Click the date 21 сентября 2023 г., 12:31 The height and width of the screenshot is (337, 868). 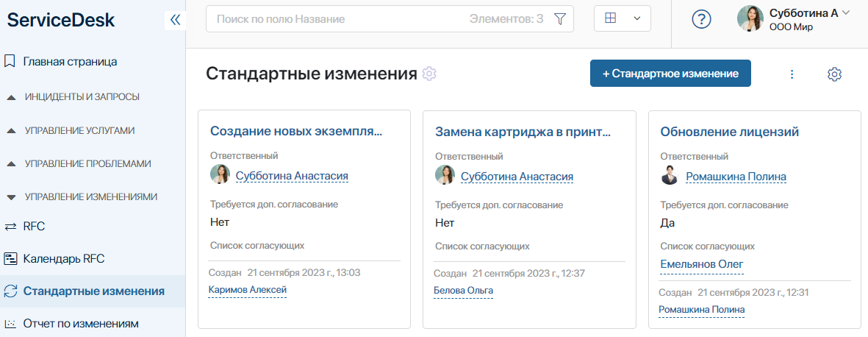[x=753, y=292]
